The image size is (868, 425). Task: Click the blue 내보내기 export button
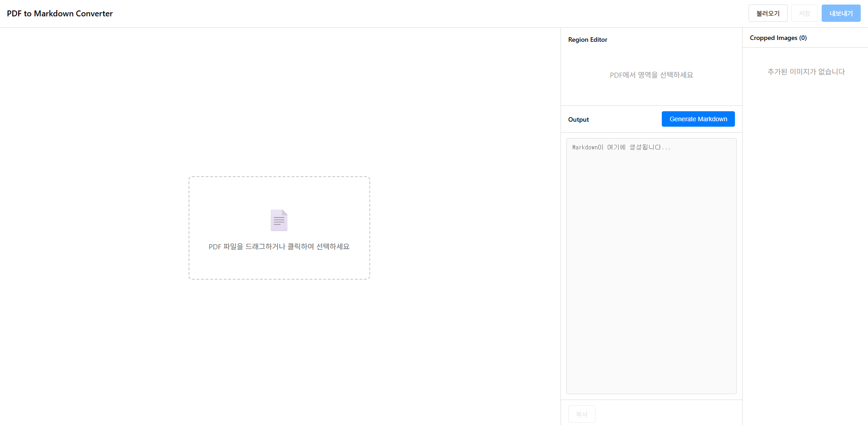coord(841,14)
